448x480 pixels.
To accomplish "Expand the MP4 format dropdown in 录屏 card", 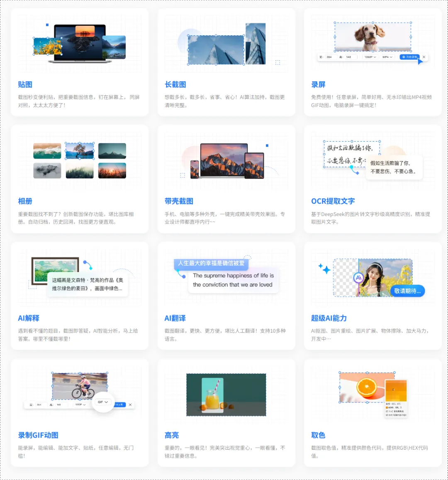I will [387, 57].
